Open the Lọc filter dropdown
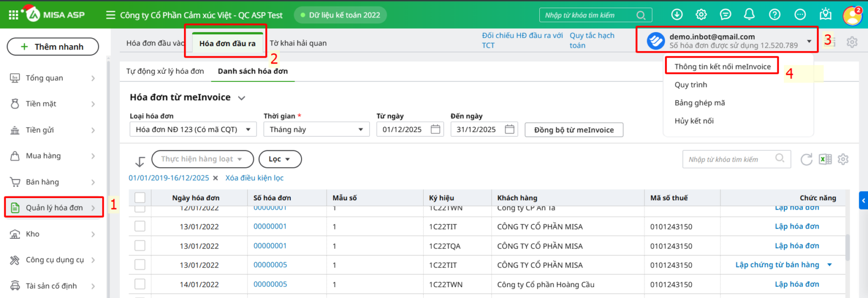 click(x=280, y=159)
